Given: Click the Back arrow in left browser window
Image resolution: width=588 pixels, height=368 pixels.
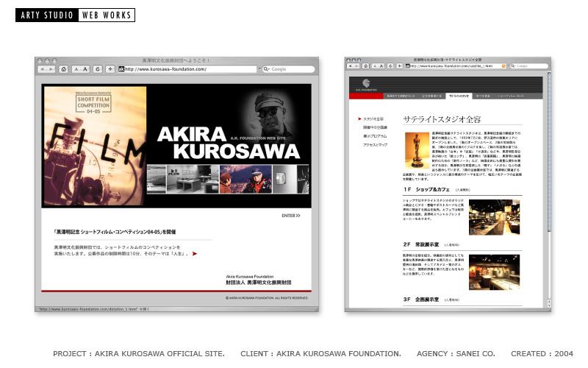Looking at the screenshot, I should (43, 69).
